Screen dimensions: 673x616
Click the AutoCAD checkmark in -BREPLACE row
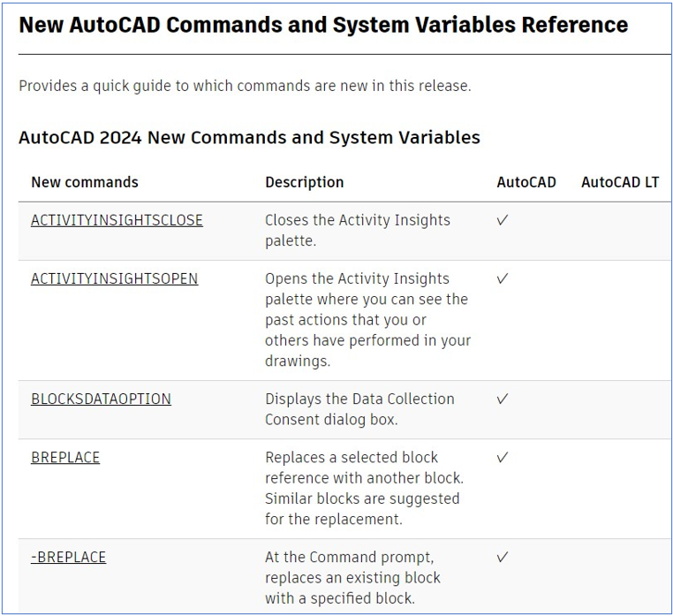(x=503, y=558)
